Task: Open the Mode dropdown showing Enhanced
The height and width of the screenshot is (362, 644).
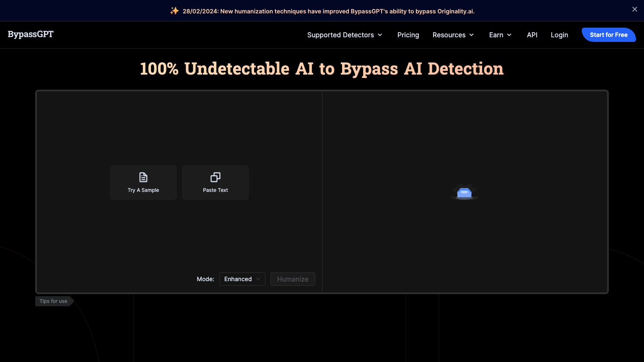Action: tap(242, 279)
